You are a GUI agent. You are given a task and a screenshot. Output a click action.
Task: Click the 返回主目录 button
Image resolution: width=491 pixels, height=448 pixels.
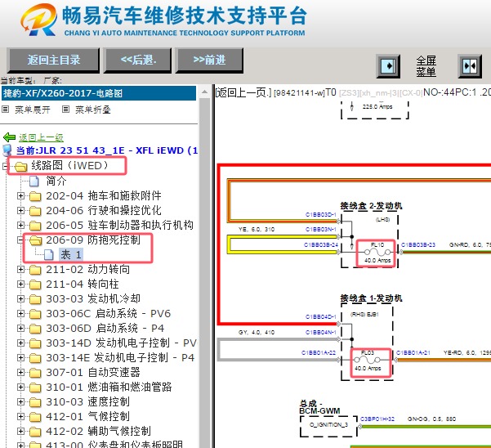53,60
